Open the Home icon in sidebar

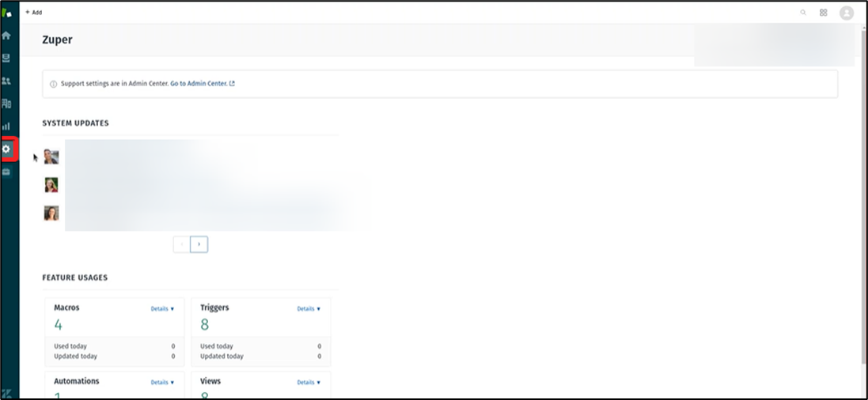(6, 36)
